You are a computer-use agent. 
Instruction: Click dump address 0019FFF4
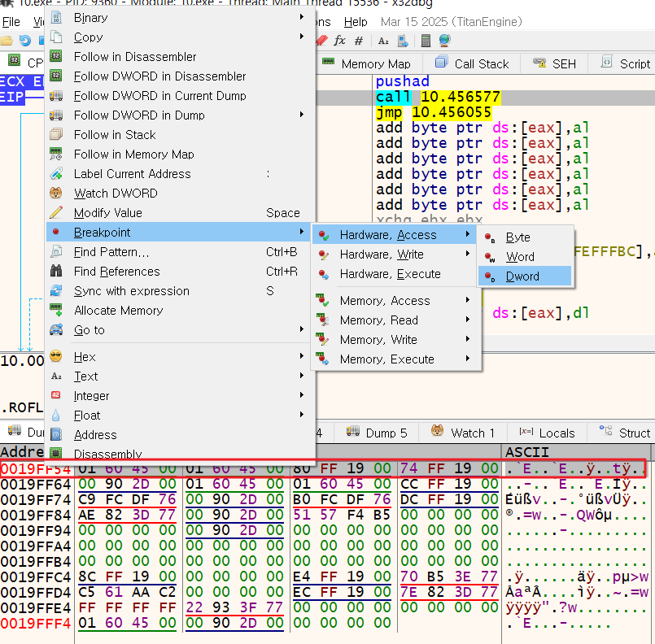pyautogui.click(x=36, y=623)
